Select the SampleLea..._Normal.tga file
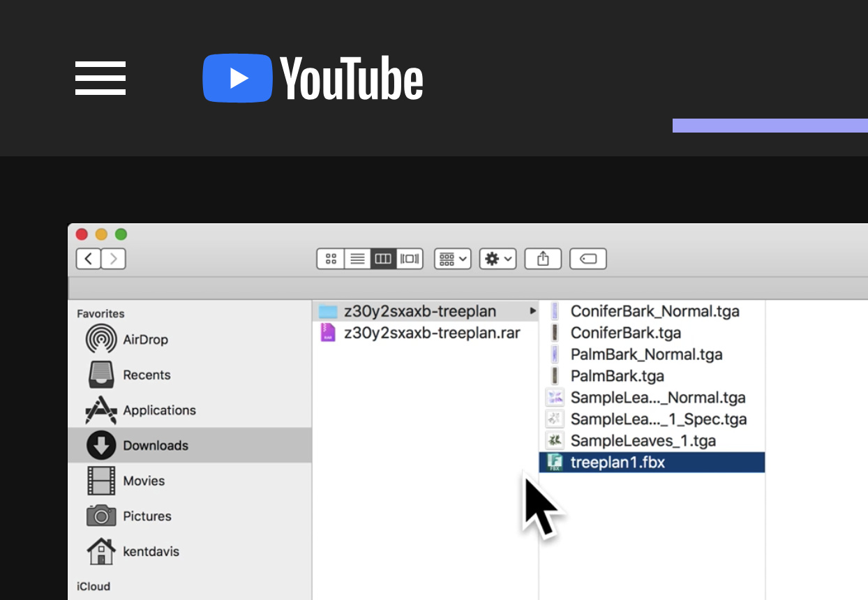Viewport: 868px width, 600px height. point(652,398)
